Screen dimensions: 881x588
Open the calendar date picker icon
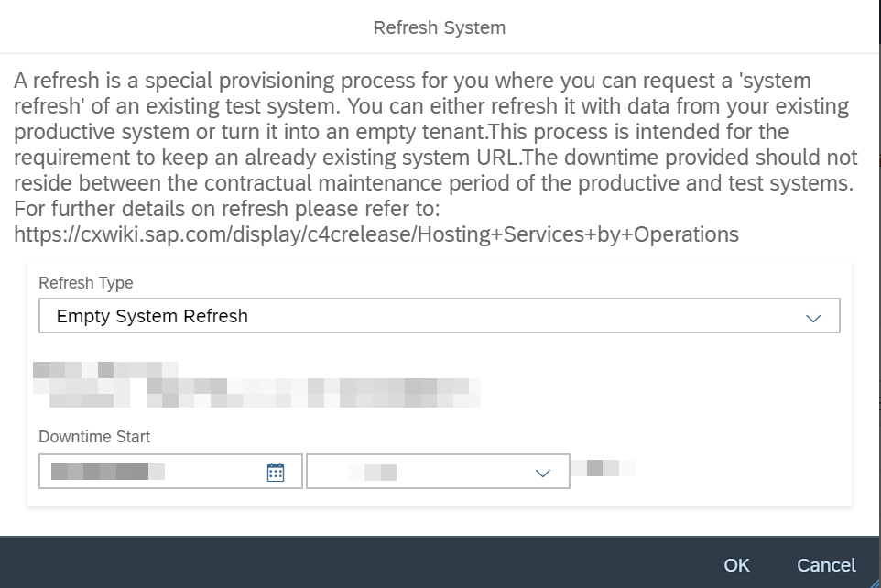coord(276,473)
